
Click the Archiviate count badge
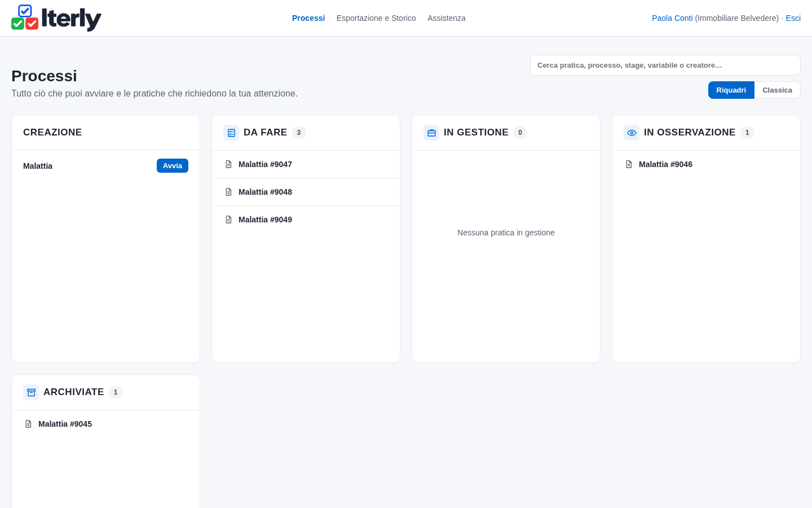coord(116,392)
